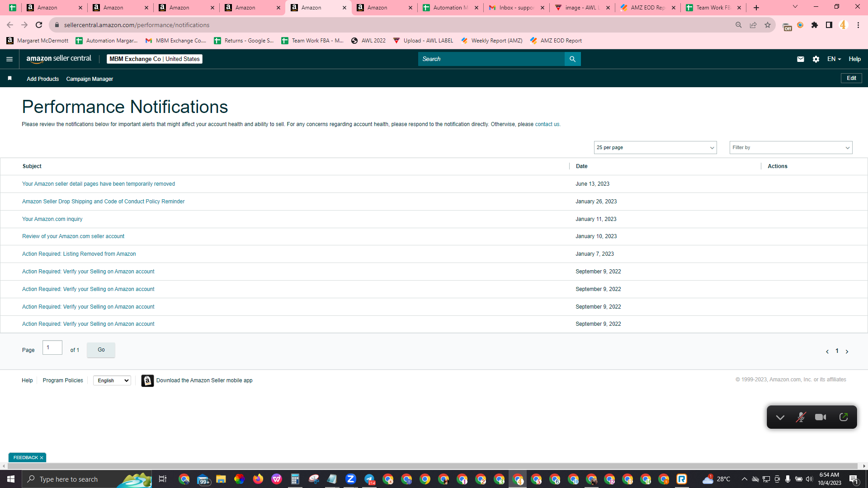Open the English footer language dropdown
Image resolution: width=868 pixels, height=488 pixels.
[112, 381]
